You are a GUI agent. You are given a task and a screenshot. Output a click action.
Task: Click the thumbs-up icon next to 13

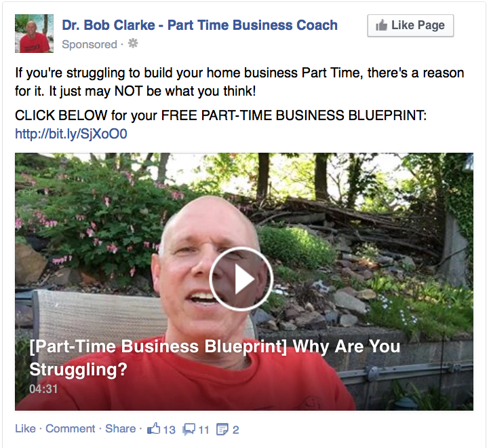pyautogui.click(x=154, y=428)
